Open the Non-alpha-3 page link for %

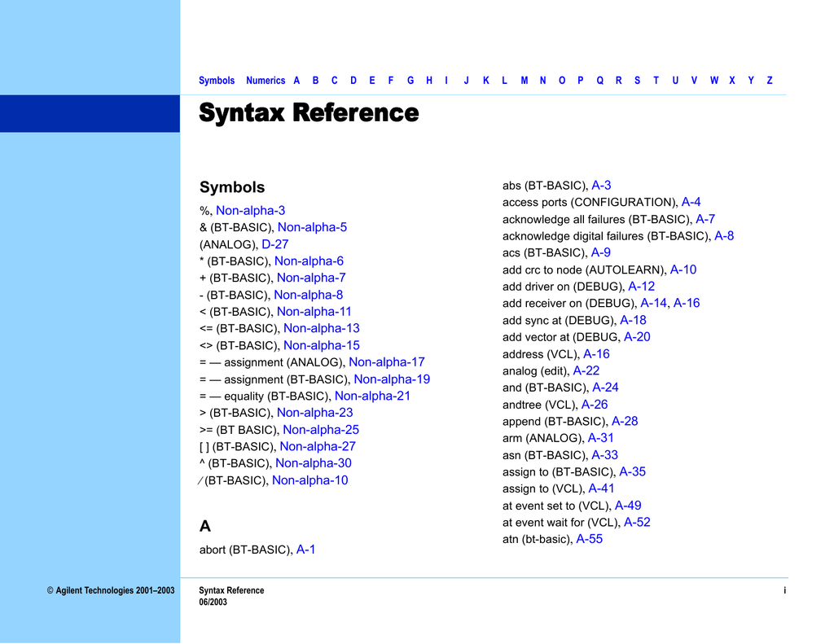pyautogui.click(x=250, y=210)
